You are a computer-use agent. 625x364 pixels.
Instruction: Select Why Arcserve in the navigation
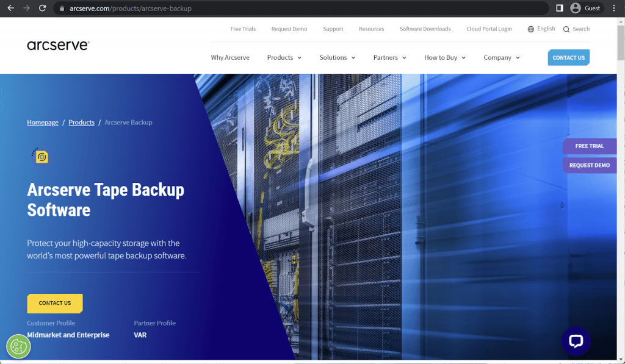(x=230, y=57)
